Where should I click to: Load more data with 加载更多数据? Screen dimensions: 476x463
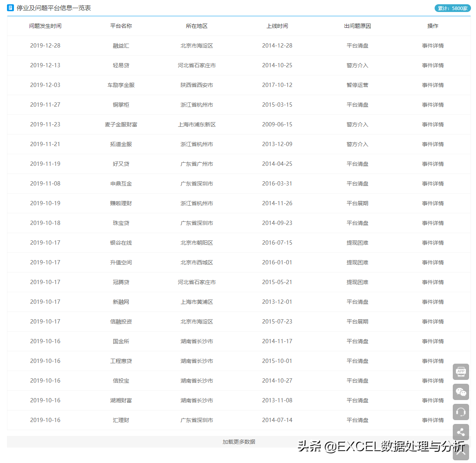[x=239, y=442]
